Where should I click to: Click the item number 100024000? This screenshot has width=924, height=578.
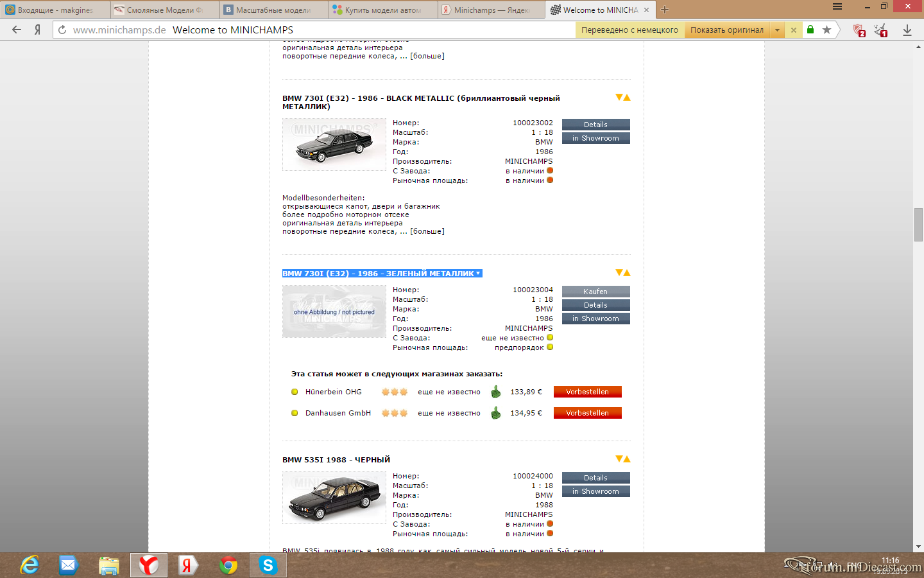tap(533, 476)
